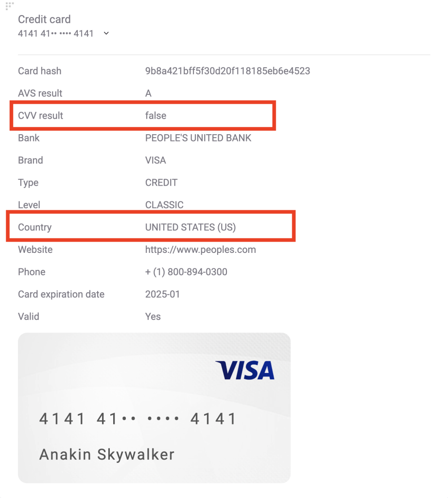Viewport: 448px width, 498px height.
Task: Click the CVV result false value
Action: (156, 116)
